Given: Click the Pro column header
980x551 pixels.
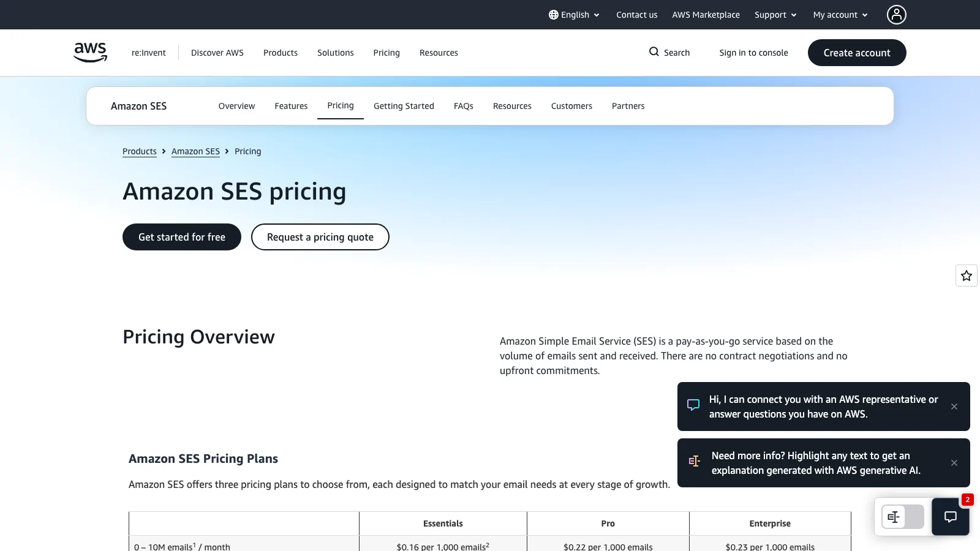Looking at the screenshot, I should click(x=608, y=523).
